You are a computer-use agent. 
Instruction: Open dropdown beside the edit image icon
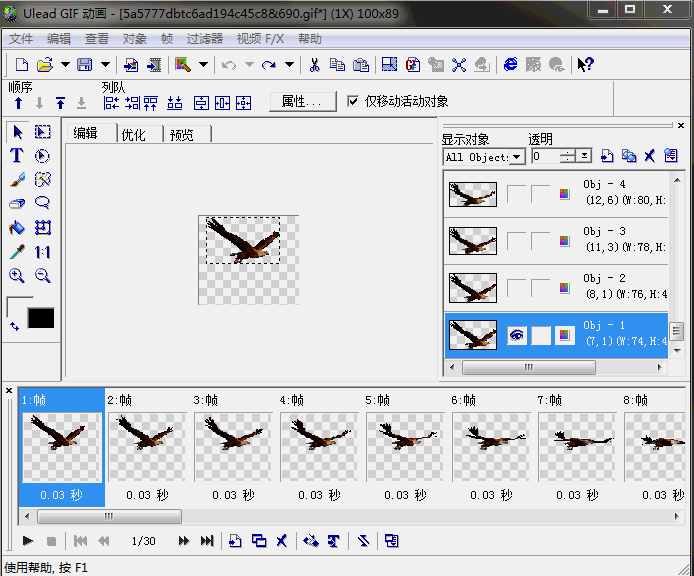coord(203,65)
